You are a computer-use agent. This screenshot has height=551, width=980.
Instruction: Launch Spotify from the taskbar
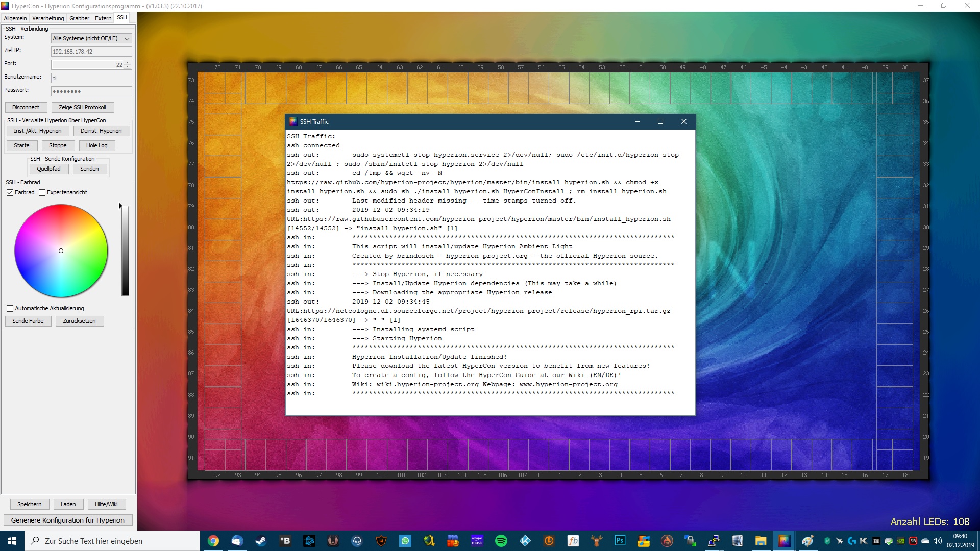click(x=501, y=541)
